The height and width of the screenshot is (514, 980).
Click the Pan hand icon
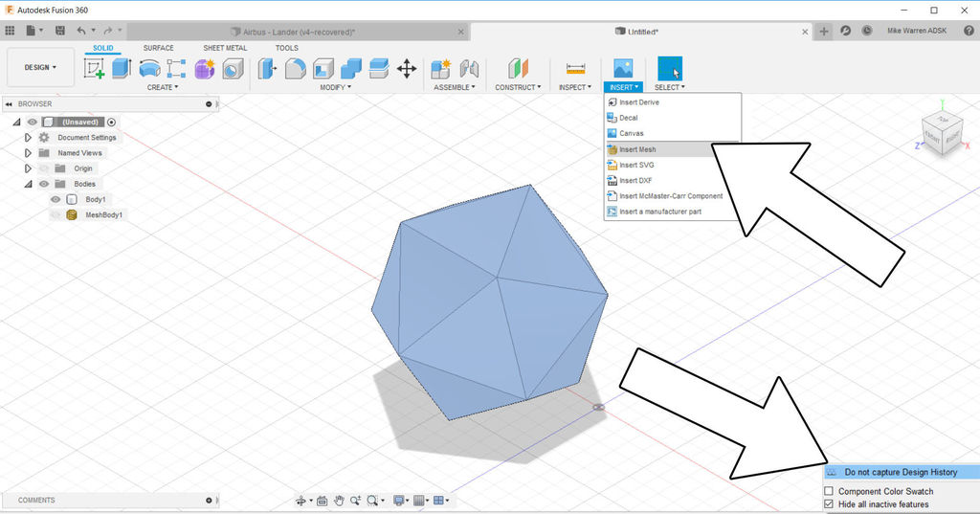click(339, 501)
